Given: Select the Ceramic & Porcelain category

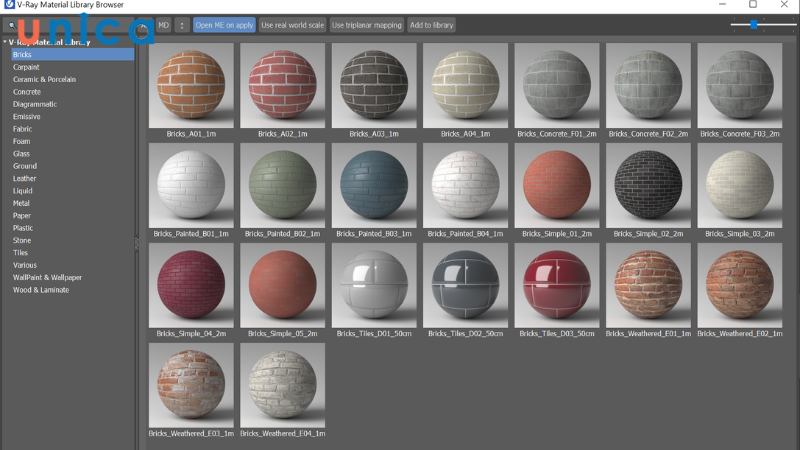Looking at the screenshot, I should coord(44,79).
